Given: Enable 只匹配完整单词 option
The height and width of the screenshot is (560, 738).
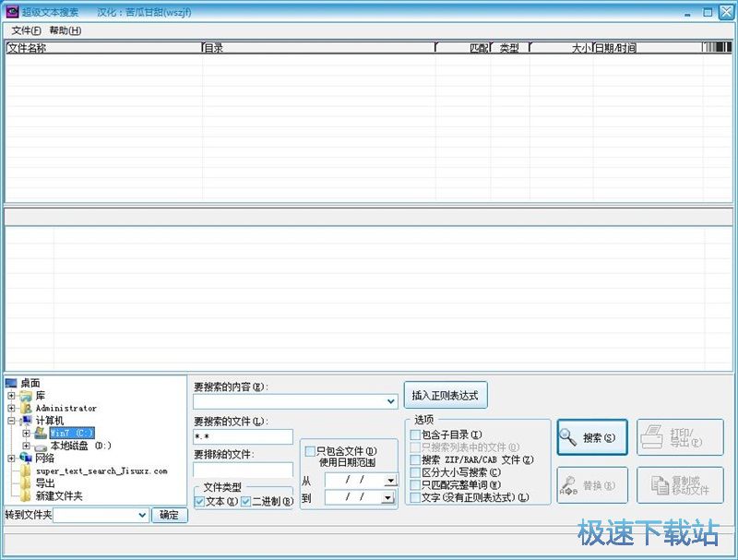Looking at the screenshot, I should tap(415, 484).
